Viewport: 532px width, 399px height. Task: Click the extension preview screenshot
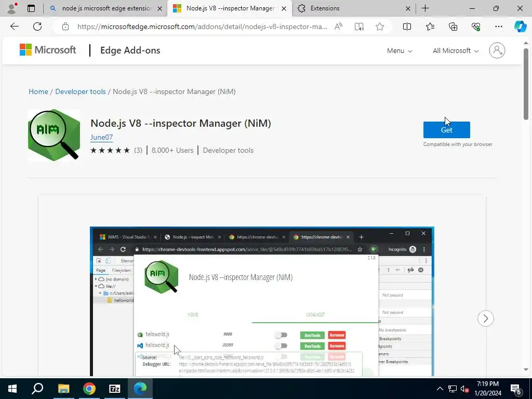(262, 301)
